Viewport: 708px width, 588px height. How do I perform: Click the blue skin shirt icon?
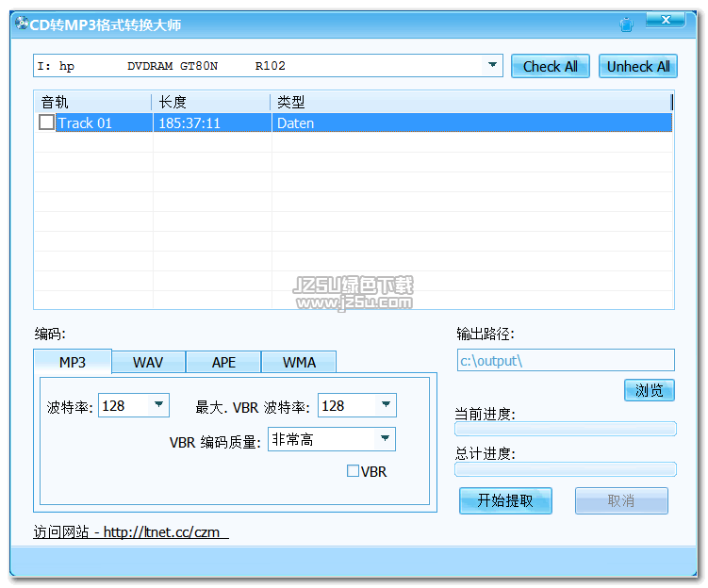coord(626,24)
